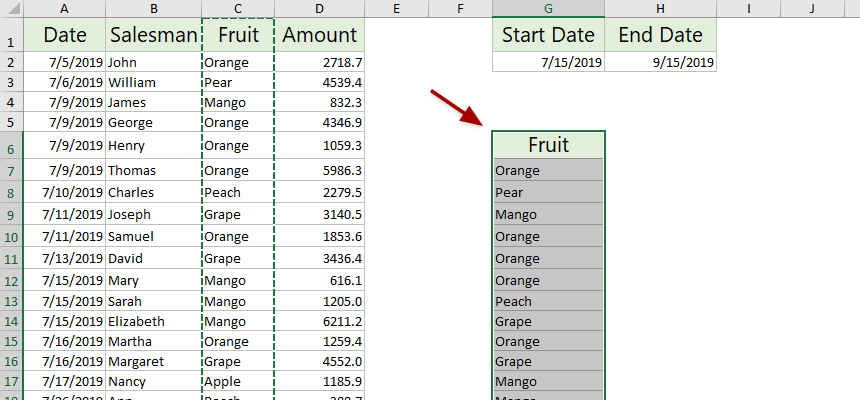
Task: Select column H header
Action: (x=661, y=8)
